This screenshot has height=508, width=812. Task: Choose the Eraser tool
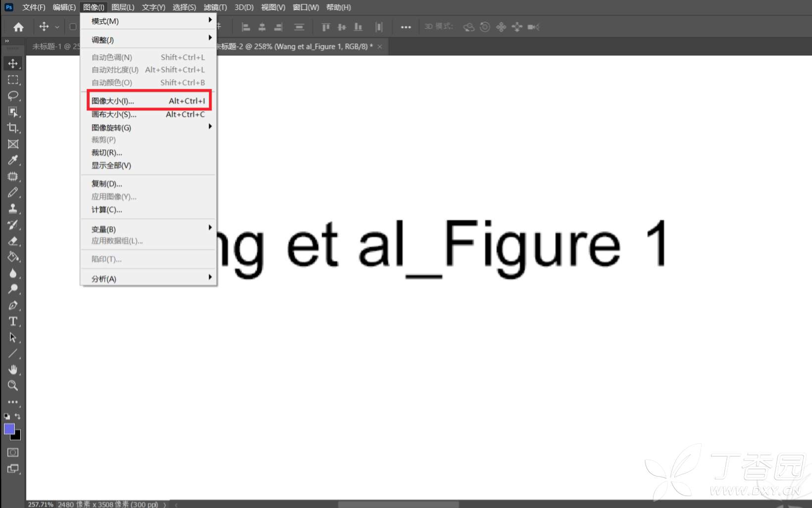pyautogui.click(x=13, y=241)
